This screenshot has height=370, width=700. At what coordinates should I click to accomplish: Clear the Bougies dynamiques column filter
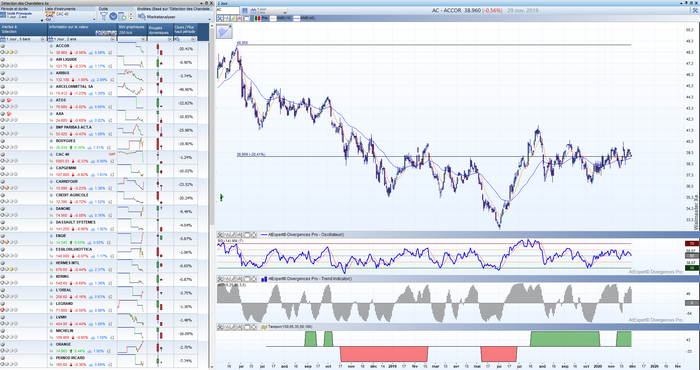click(170, 39)
